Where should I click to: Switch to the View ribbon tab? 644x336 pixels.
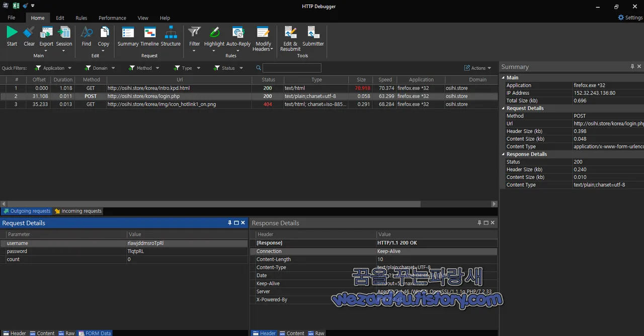tap(143, 18)
